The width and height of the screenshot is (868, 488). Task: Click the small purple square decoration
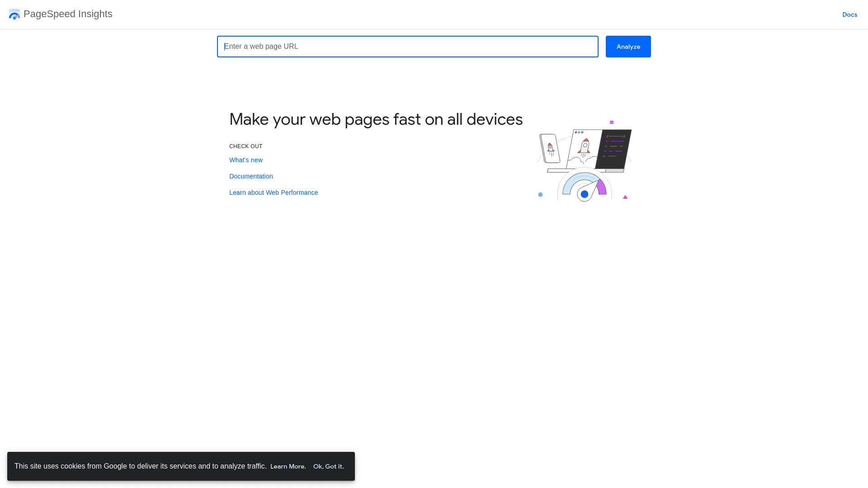point(612,122)
